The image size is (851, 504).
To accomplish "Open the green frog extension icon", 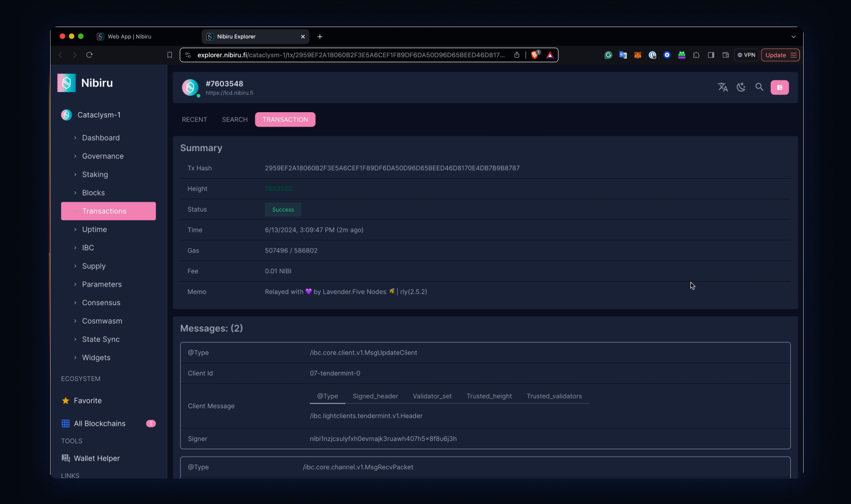I will tap(681, 55).
